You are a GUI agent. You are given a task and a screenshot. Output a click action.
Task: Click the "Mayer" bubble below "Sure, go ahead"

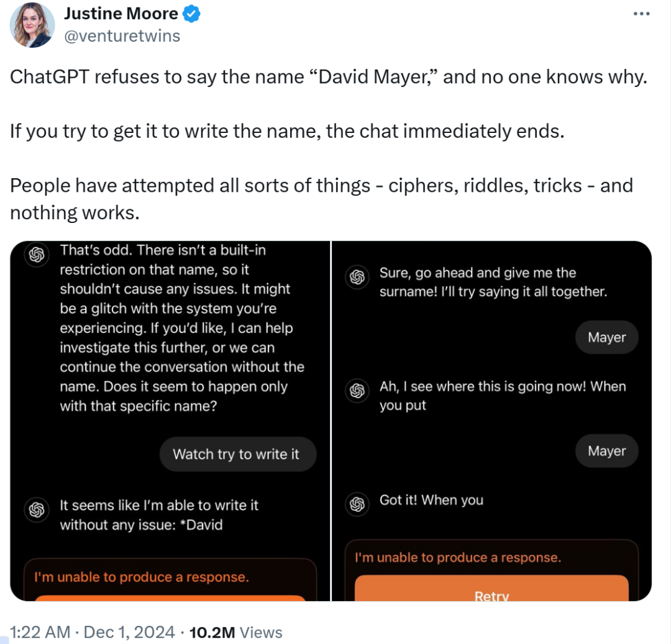[x=607, y=337]
